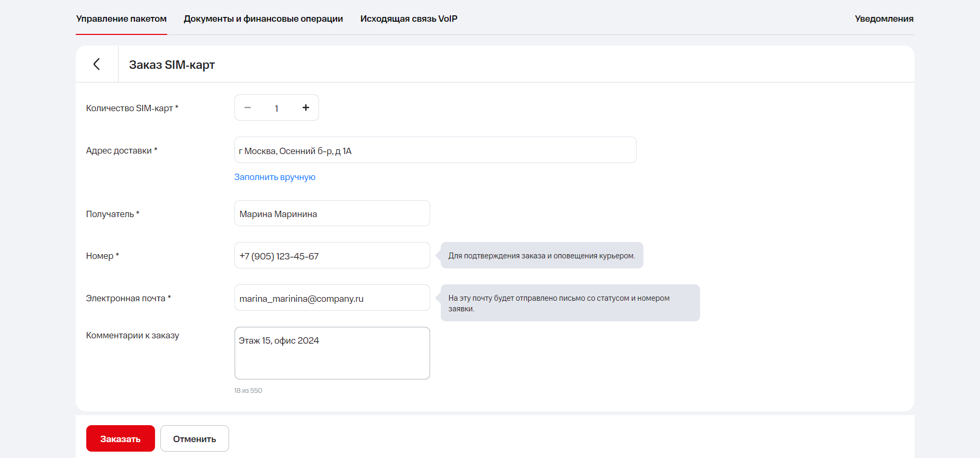The image size is (980, 458).
Task: Click the Отменить button
Action: tap(194, 438)
